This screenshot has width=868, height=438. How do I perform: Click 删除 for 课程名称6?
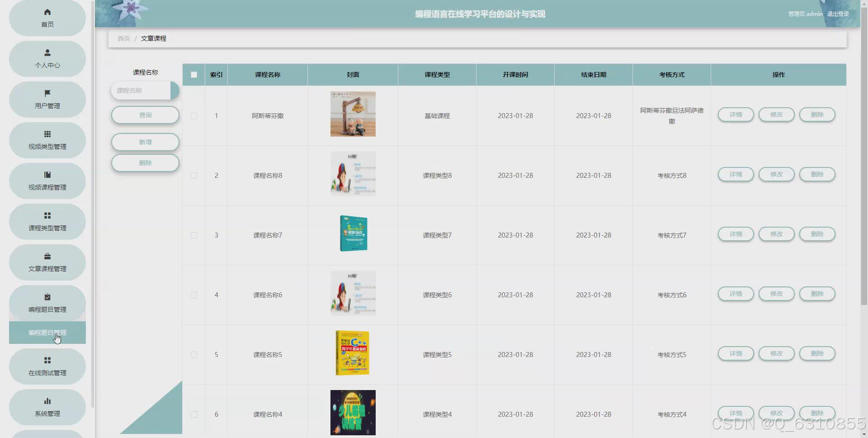click(x=817, y=294)
